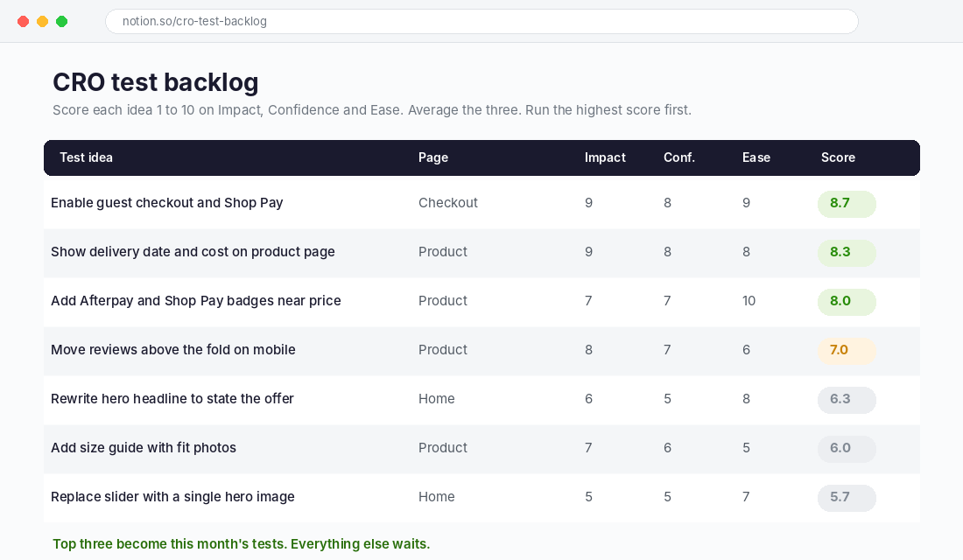Screen dimensions: 963x560
Task: Click the 'Conf.' column header
Action: [679, 157]
